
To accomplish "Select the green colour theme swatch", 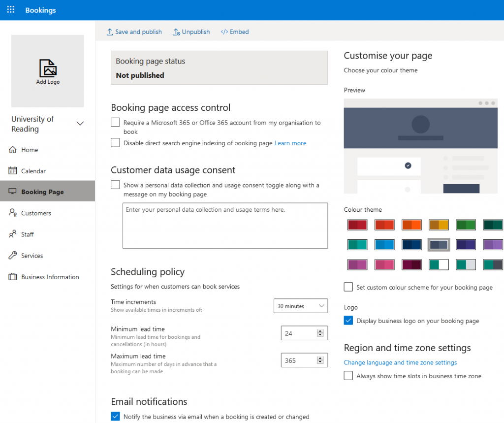I will tap(466, 225).
